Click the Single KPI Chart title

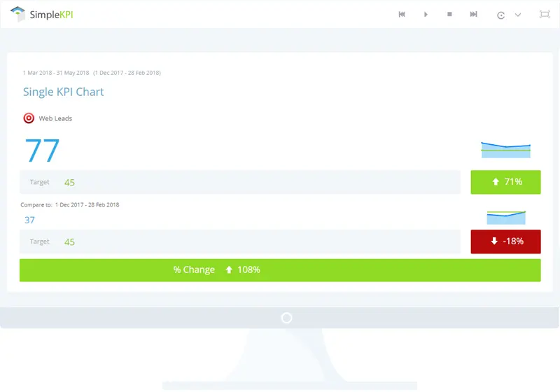[63, 92]
